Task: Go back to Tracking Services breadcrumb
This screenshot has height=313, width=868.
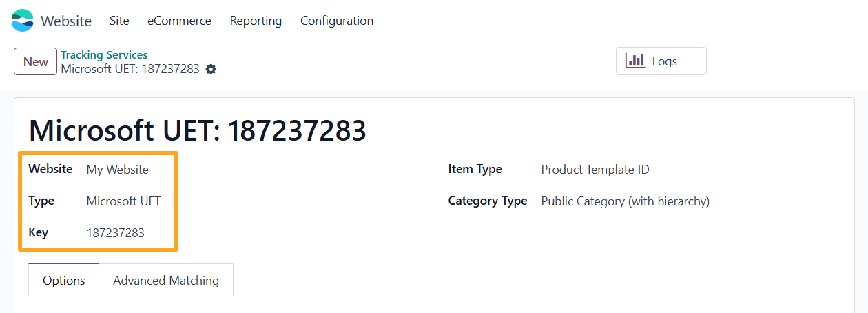Action: click(104, 55)
